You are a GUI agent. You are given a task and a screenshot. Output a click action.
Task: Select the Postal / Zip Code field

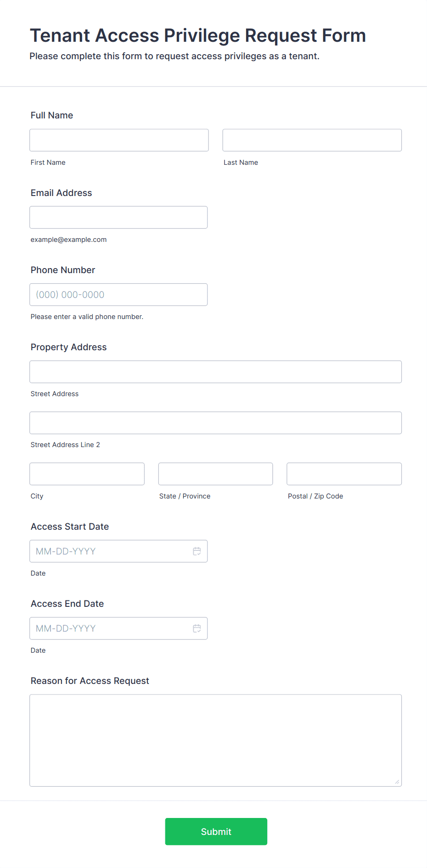344,474
